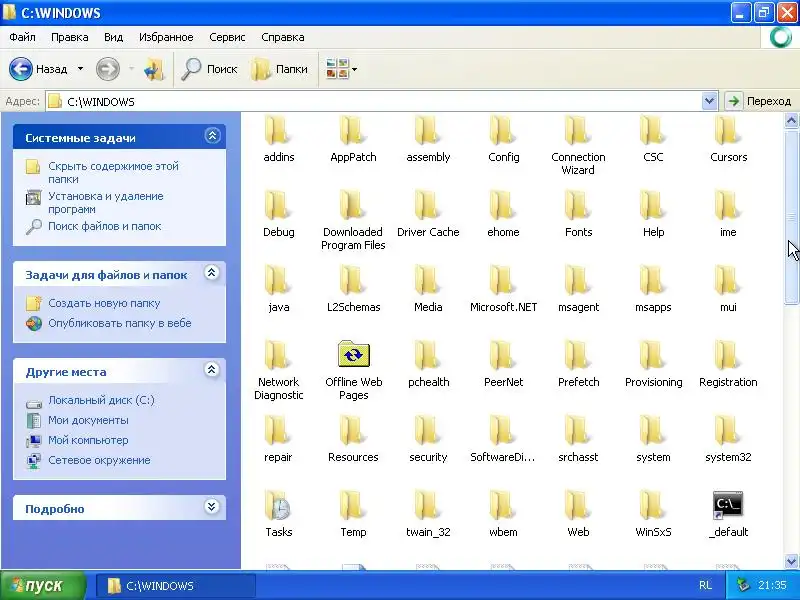Click Скрыть содержимое этой папки link
The width and height of the screenshot is (800, 600).
pos(113,172)
